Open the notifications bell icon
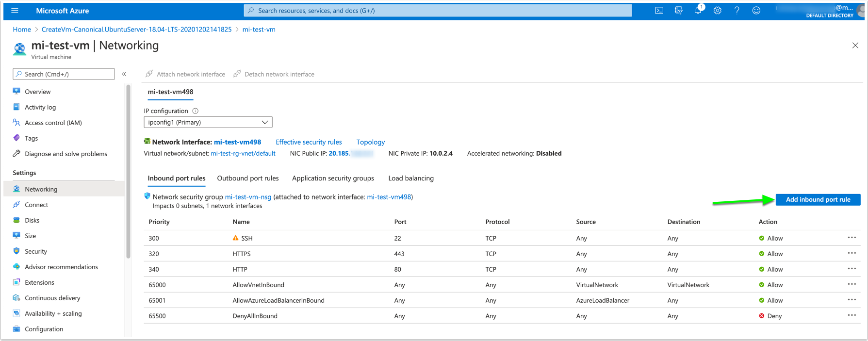 coord(698,10)
